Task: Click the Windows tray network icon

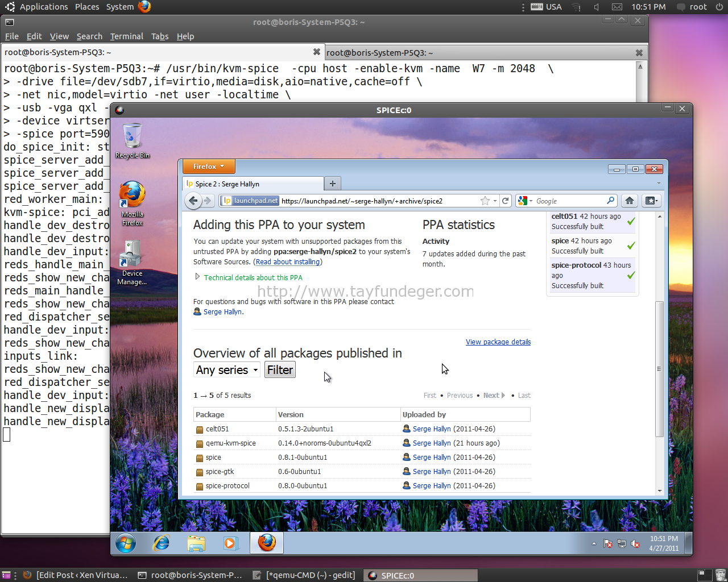Action: tap(622, 544)
